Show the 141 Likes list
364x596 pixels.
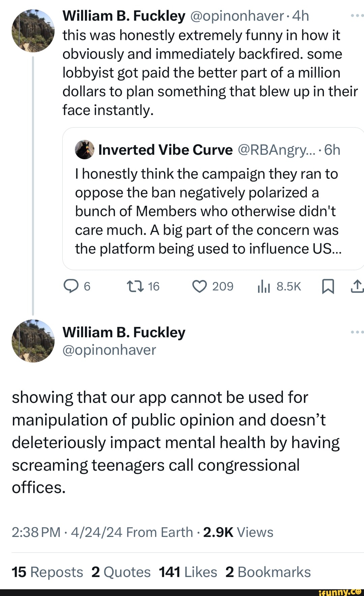188,572
